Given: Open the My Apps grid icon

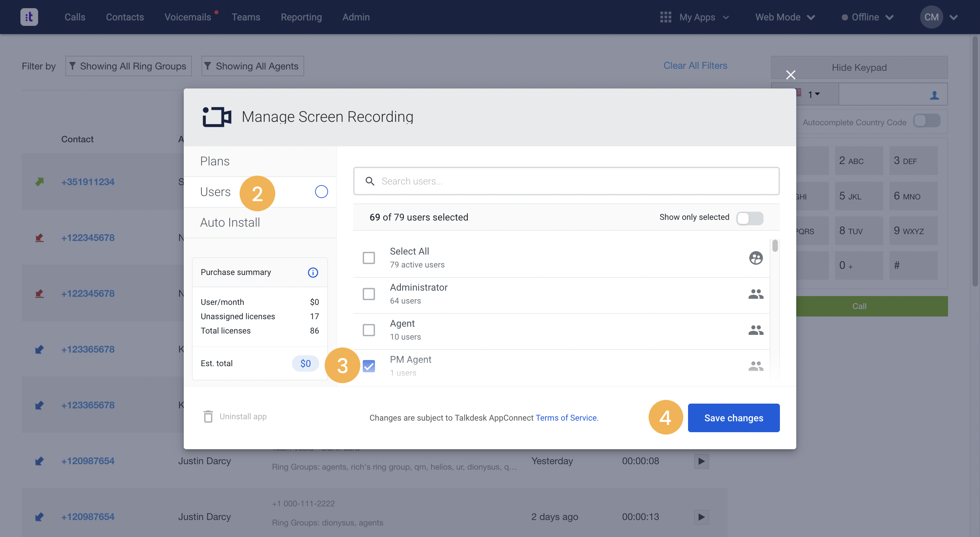Looking at the screenshot, I should pos(665,17).
